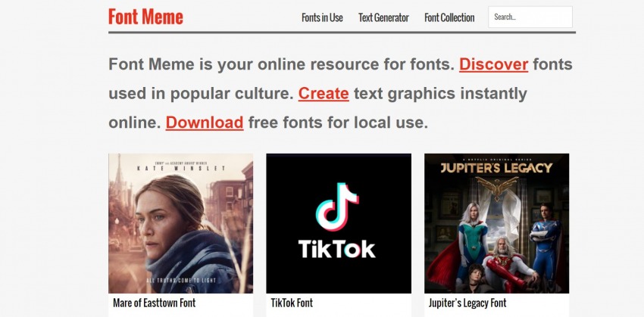Focus the Search input field
Image resolution: width=644 pixels, height=317 pixels.
530,17
